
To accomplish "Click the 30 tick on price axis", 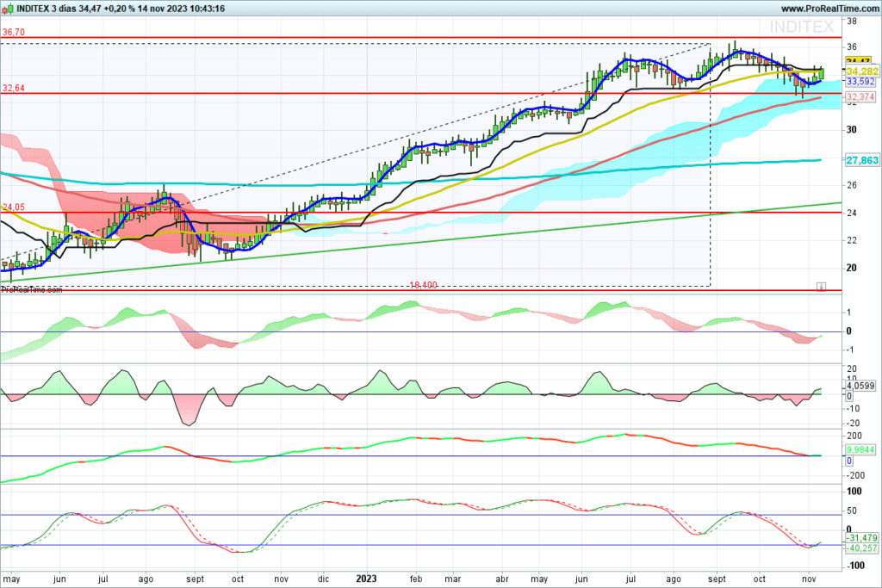I will tap(852, 130).
